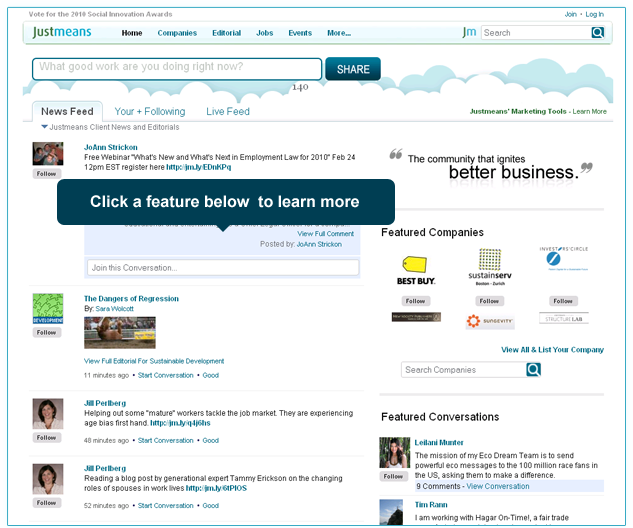Open JoAnn Strickon's name link
This screenshot has height=528, width=633.
click(111, 147)
